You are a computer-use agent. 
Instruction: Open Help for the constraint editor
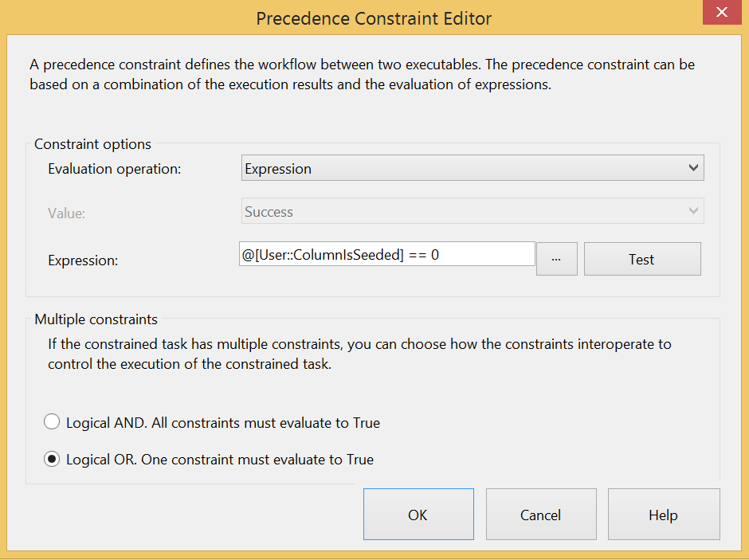[x=663, y=515]
